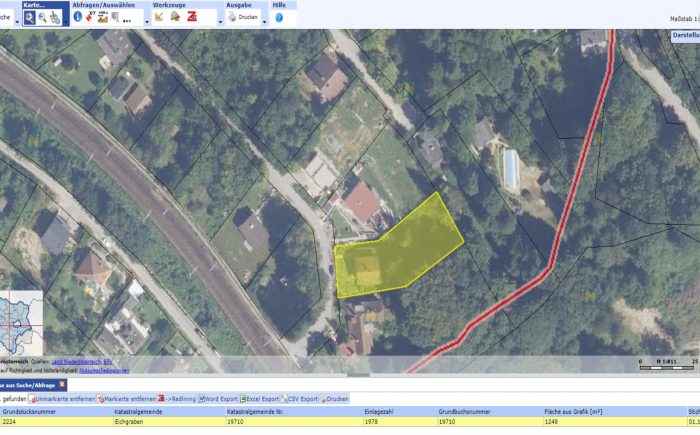Image resolution: width=700 pixels, height=435 pixels.
Task: Select the result cell 2224
Action: click(57, 422)
